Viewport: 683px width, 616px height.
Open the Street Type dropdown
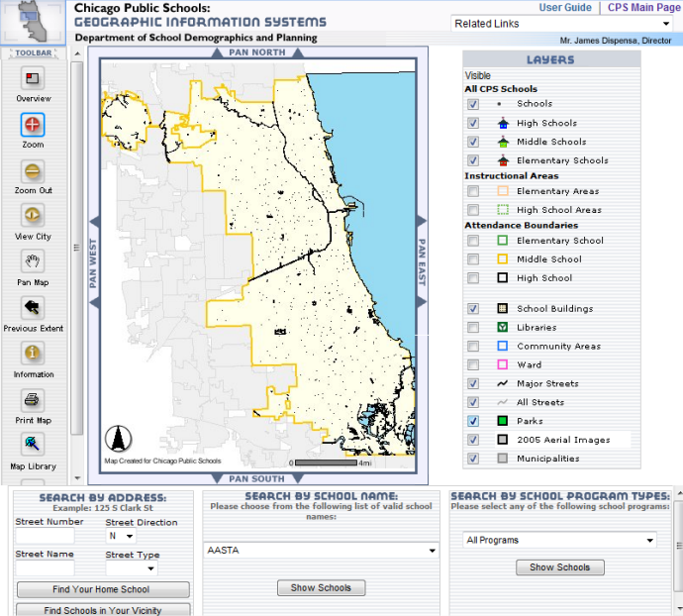pyautogui.click(x=132, y=568)
